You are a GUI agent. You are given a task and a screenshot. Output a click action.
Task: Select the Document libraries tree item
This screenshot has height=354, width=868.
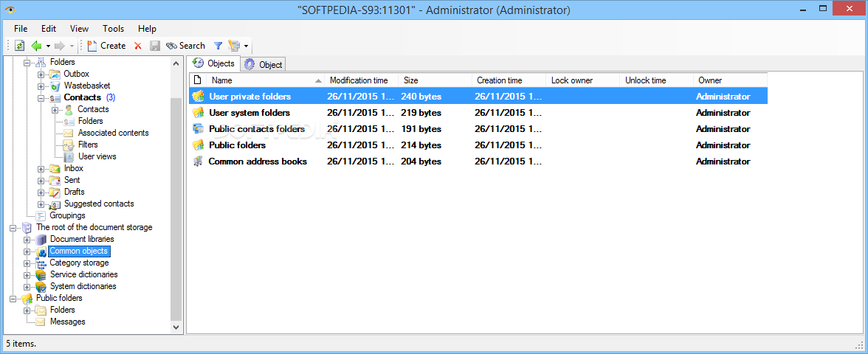tap(82, 239)
